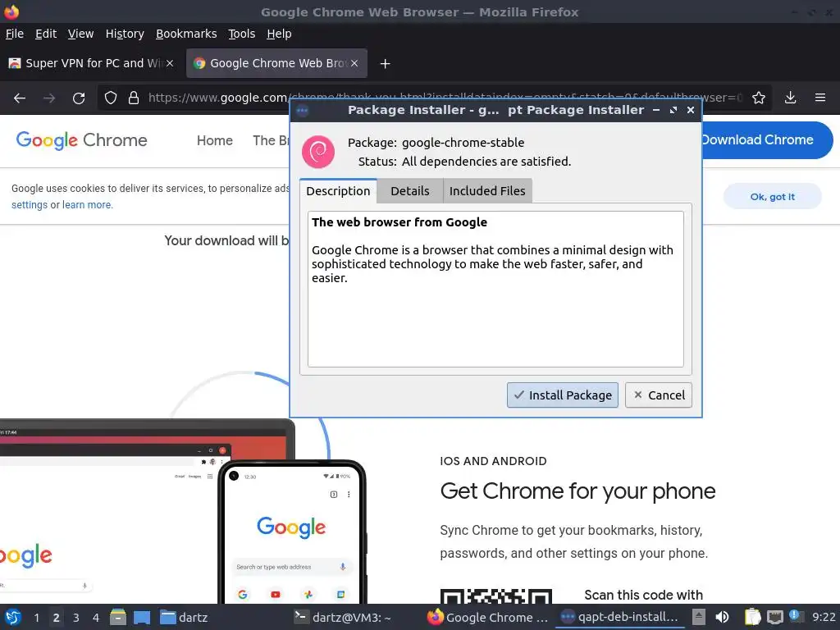Click the Download Chrome button on the page

[767, 140]
